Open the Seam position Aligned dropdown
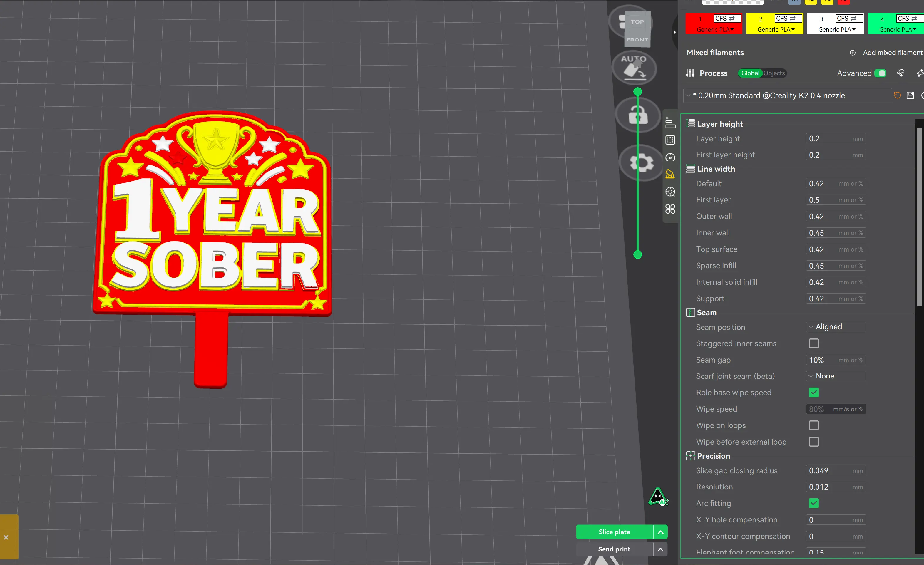 (836, 327)
